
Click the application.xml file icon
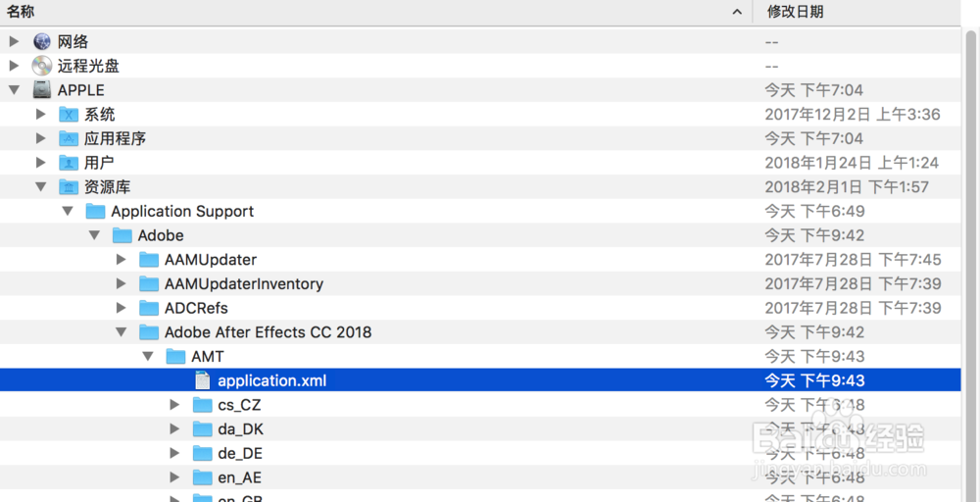tap(203, 380)
